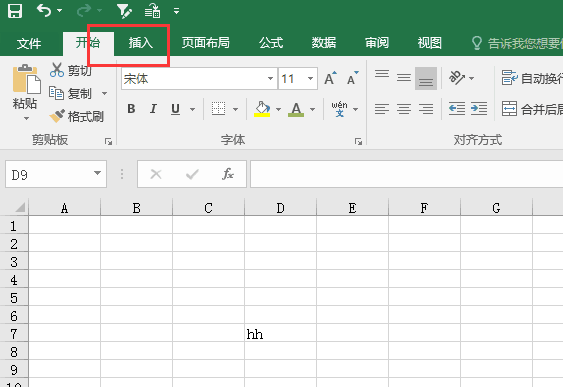Click the Select All corner triangle
This screenshot has width=563, height=387.
point(20,207)
